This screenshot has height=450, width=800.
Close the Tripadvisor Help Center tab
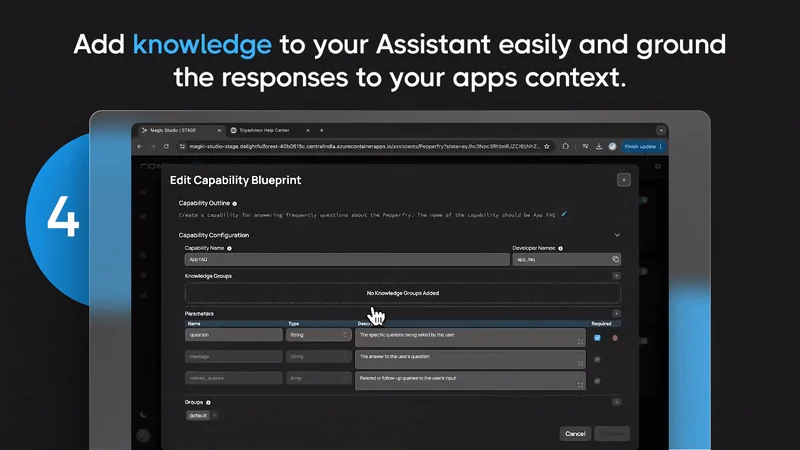(308, 131)
